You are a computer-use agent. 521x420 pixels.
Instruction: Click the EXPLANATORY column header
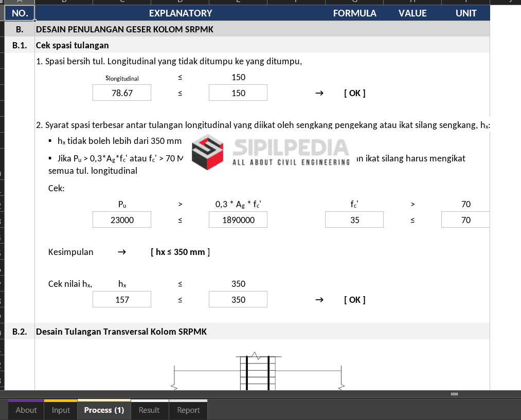pyautogui.click(x=180, y=13)
